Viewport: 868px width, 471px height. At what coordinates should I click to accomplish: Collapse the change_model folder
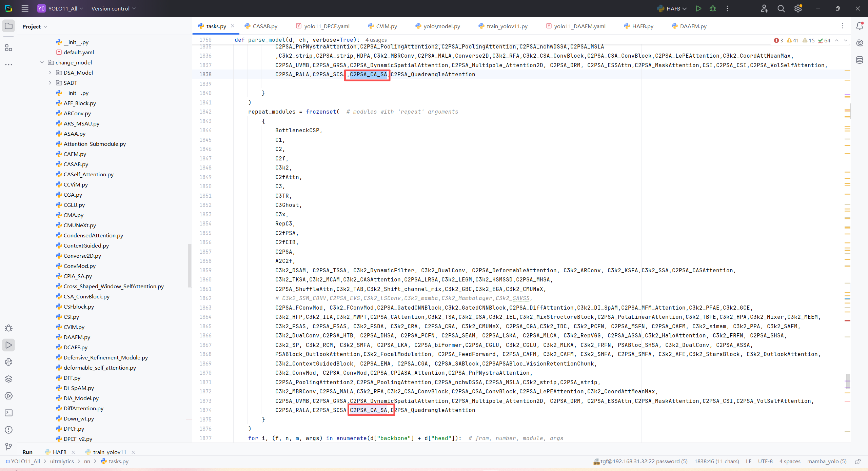point(42,62)
